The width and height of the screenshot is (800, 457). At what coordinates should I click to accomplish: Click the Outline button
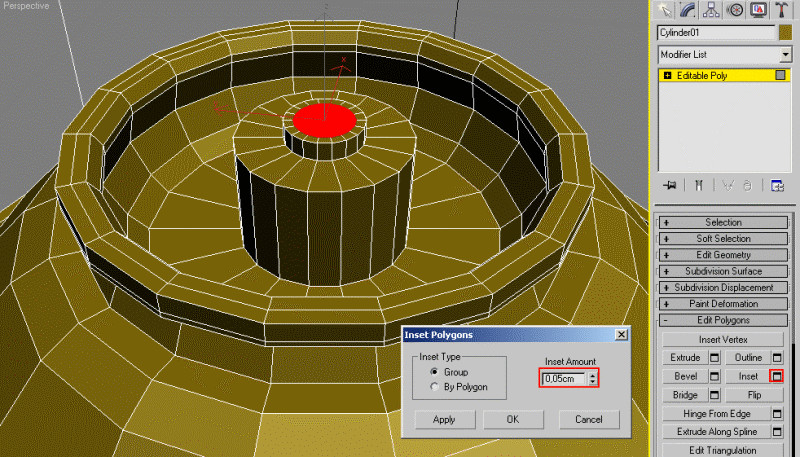[x=747, y=358]
